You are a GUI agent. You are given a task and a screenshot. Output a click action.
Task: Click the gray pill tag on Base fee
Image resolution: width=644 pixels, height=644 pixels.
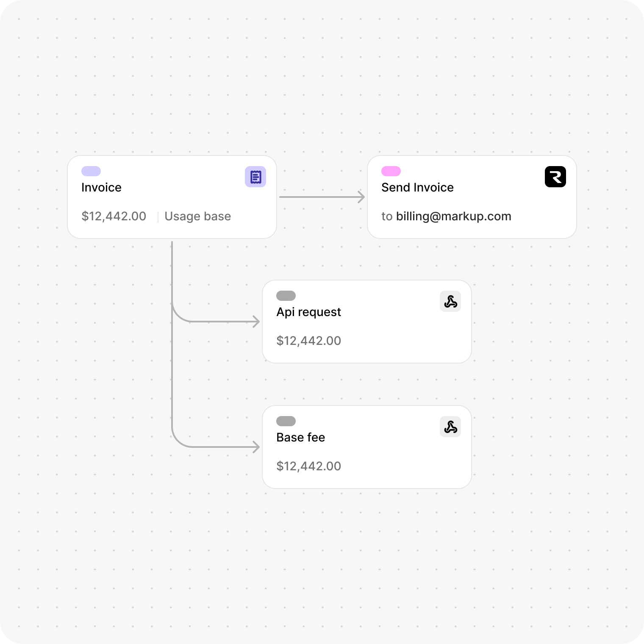pyautogui.click(x=286, y=421)
